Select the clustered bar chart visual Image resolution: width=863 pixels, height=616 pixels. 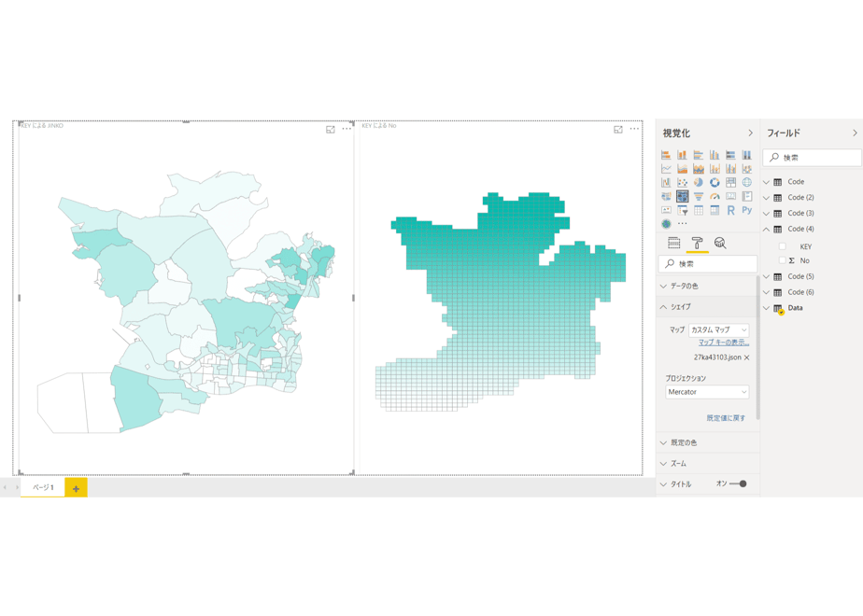(699, 155)
